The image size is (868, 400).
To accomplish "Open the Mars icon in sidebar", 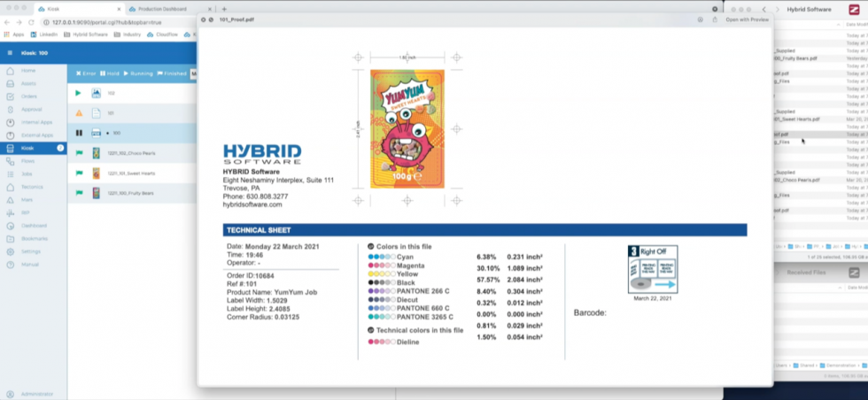I will tap(10, 200).
